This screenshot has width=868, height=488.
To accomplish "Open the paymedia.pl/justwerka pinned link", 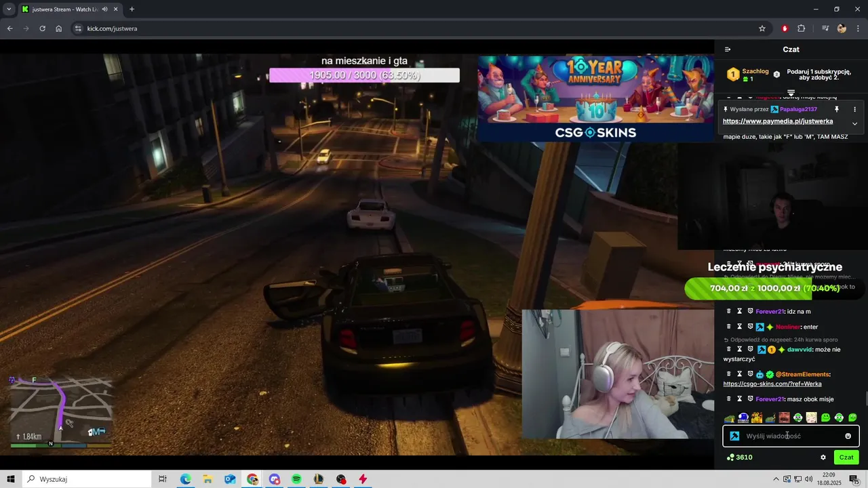I will pos(778,121).
